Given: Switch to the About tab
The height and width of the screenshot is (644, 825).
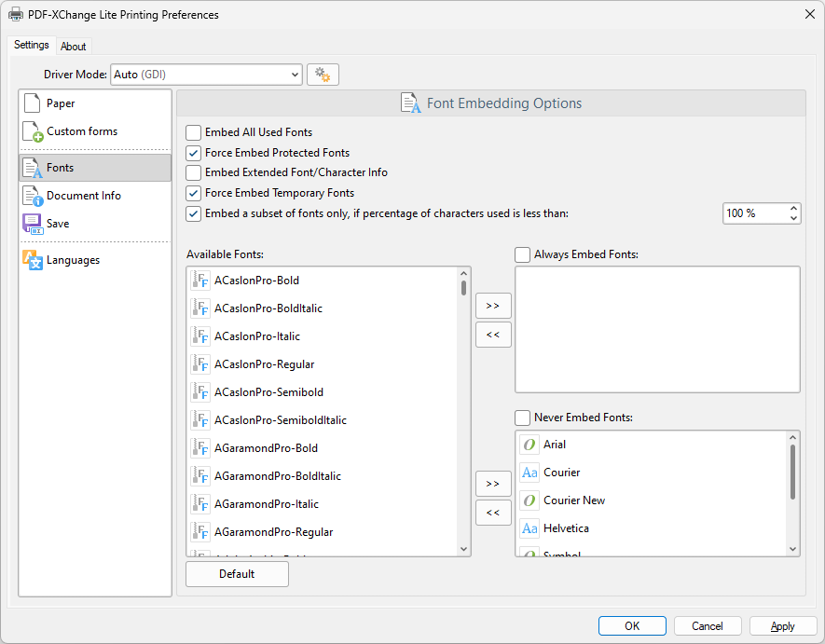Looking at the screenshot, I should point(73,47).
